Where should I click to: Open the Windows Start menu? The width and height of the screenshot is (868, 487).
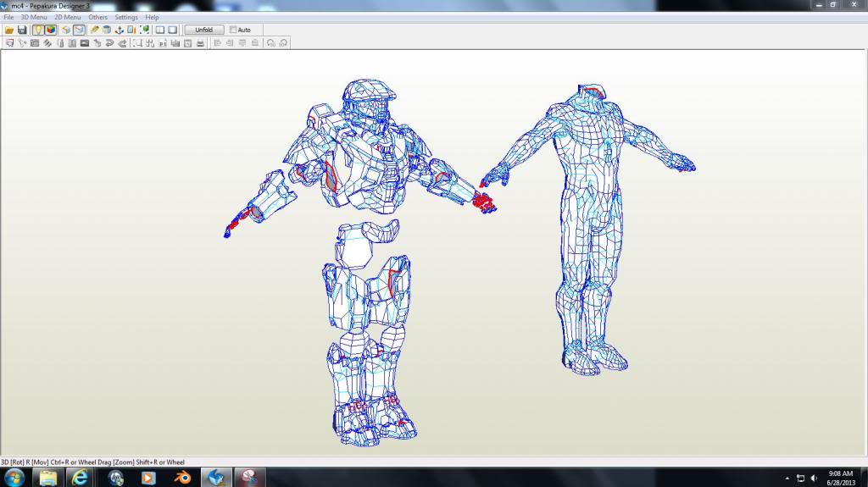(14, 477)
